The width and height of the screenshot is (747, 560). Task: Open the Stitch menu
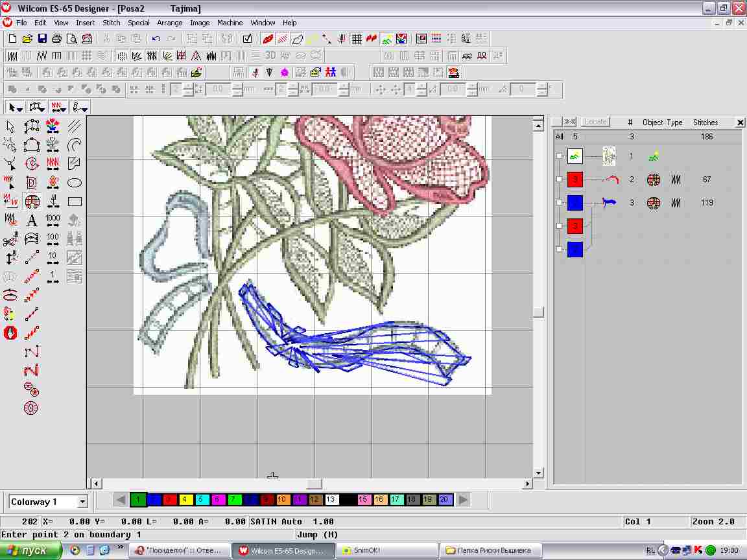click(112, 23)
